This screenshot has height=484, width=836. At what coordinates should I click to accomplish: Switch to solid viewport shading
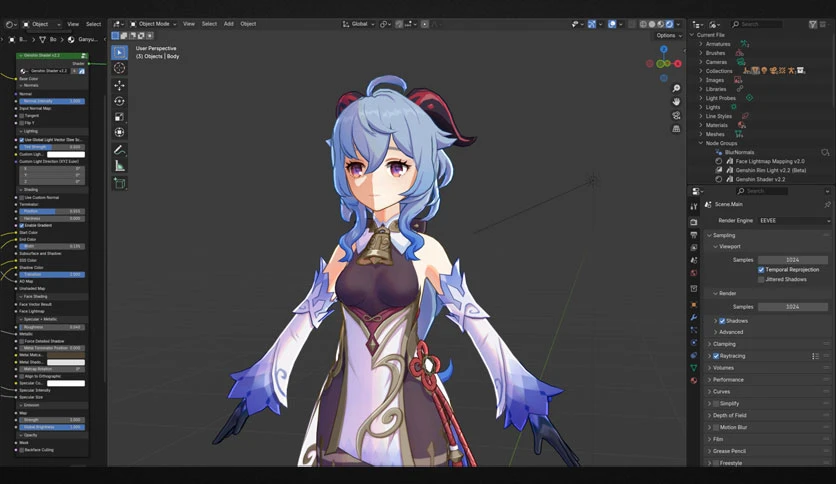coord(652,24)
